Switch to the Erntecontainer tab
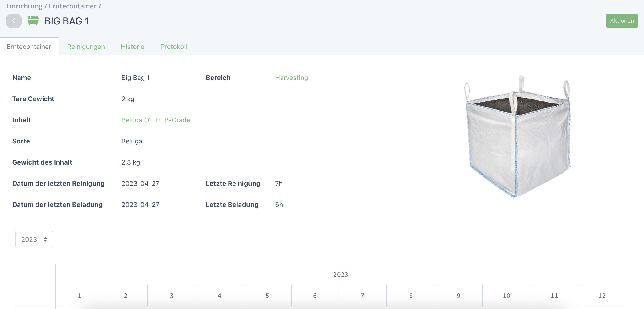Image resolution: width=644 pixels, height=309 pixels. point(29,47)
